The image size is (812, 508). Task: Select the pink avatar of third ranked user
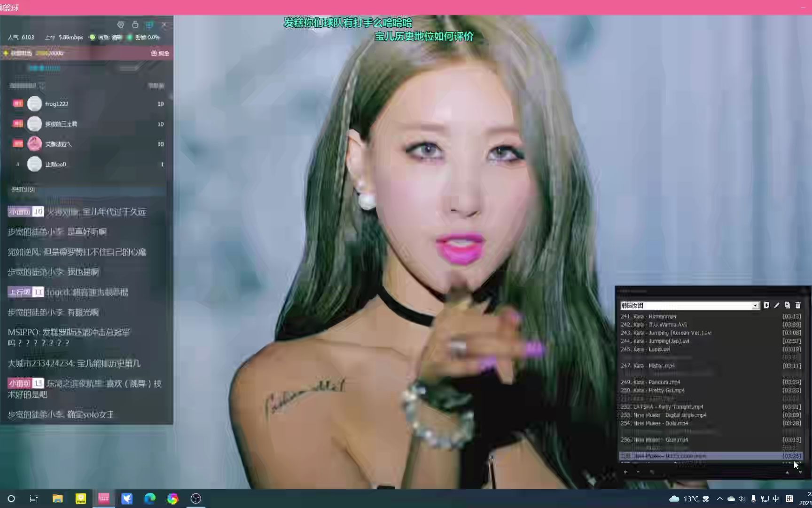pyautogui.click(x=34, y=144)
